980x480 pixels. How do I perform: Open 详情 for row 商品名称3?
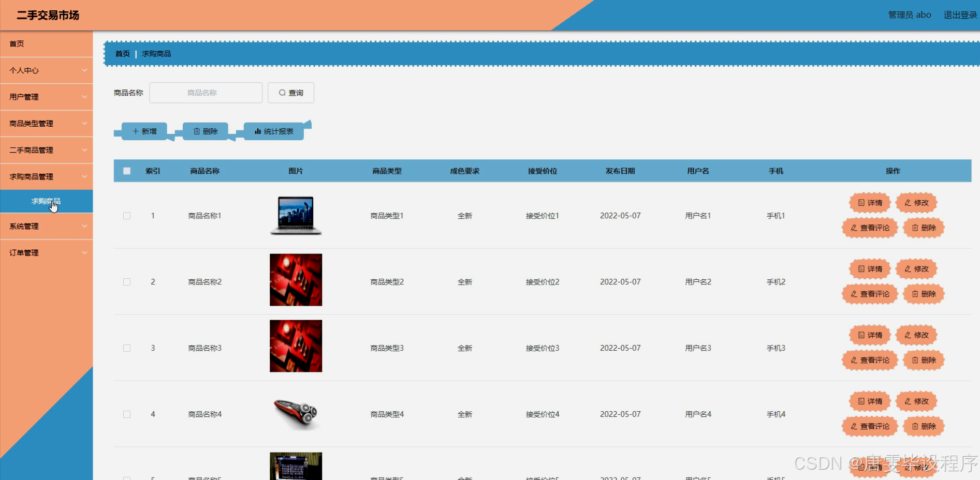point(870,335)
